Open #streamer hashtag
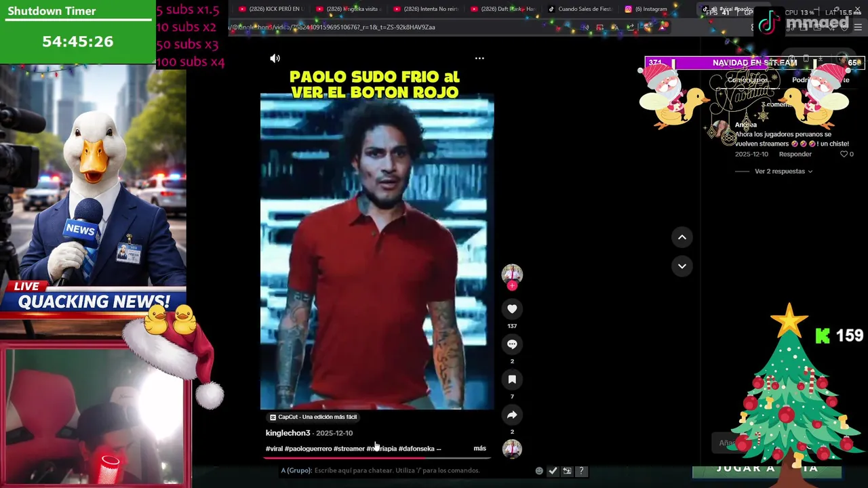Screen dimensions: 868x488 coord(349,449)
